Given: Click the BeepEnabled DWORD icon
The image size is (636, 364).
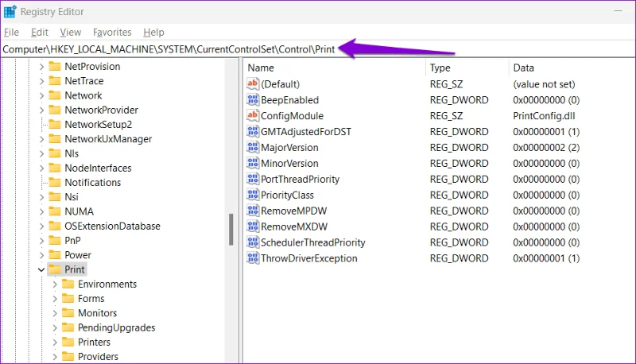Looking at the screenshot, I should pyautogui.click(x=252, y=99).
